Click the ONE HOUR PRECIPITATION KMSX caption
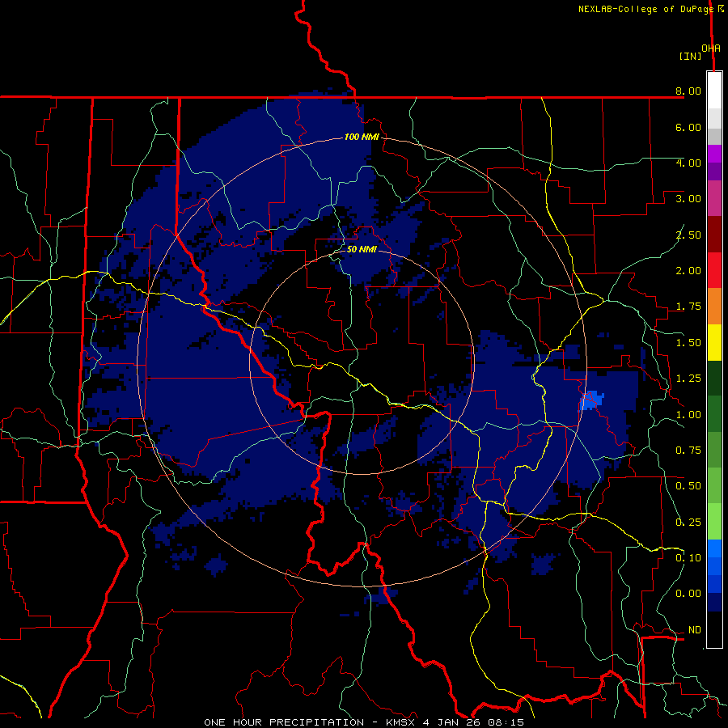 point(364,722)
